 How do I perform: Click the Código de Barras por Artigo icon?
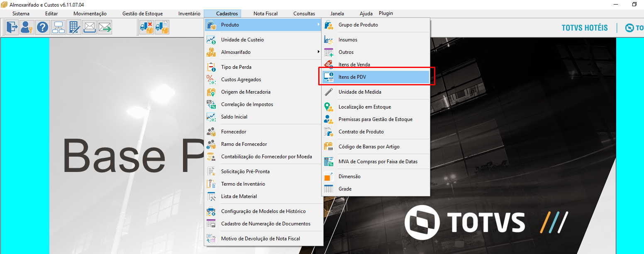coord(329,147)
